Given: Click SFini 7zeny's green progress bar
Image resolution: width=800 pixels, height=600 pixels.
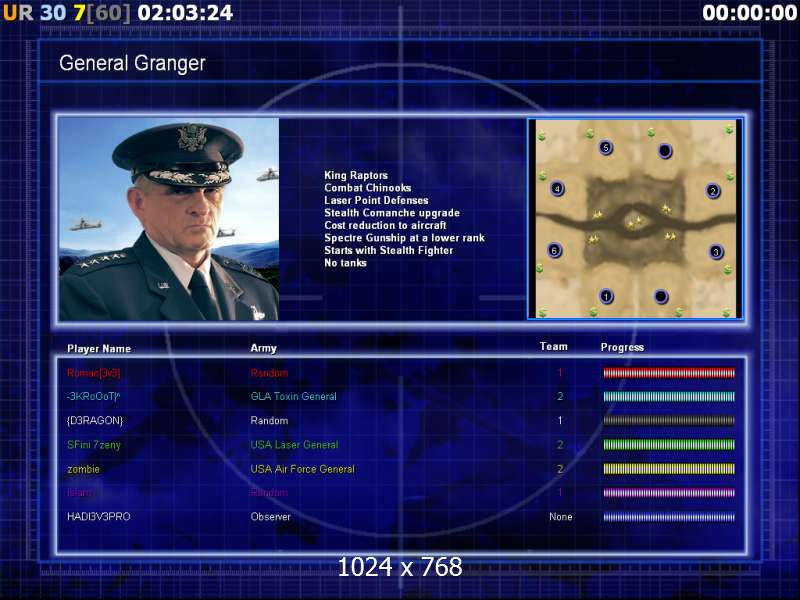Looking at the screenshot, I should pos(669,444).
